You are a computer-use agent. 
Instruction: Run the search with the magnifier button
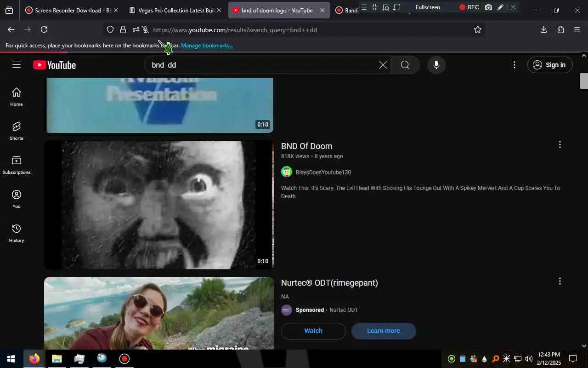point(405,65)
